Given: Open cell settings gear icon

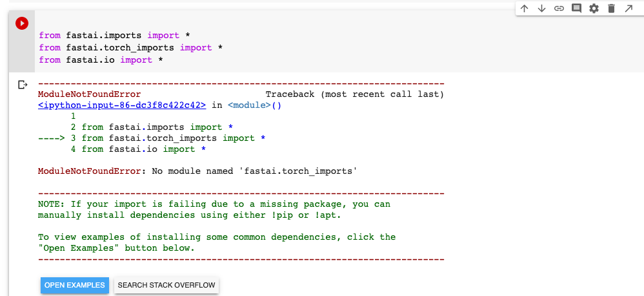Looking at the screenshot, I should tap(594, 8).
